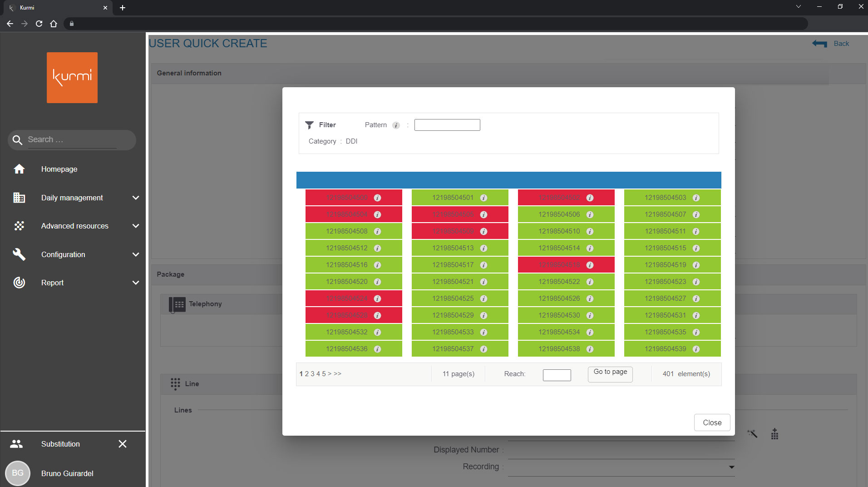
Task: Click the number picker keypad icon
Action: click(774, 434)
